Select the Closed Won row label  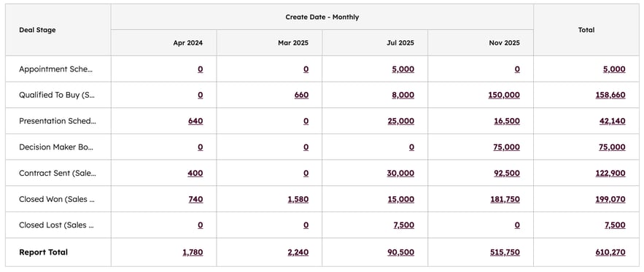pyautogui.click(x=57, y=199)
